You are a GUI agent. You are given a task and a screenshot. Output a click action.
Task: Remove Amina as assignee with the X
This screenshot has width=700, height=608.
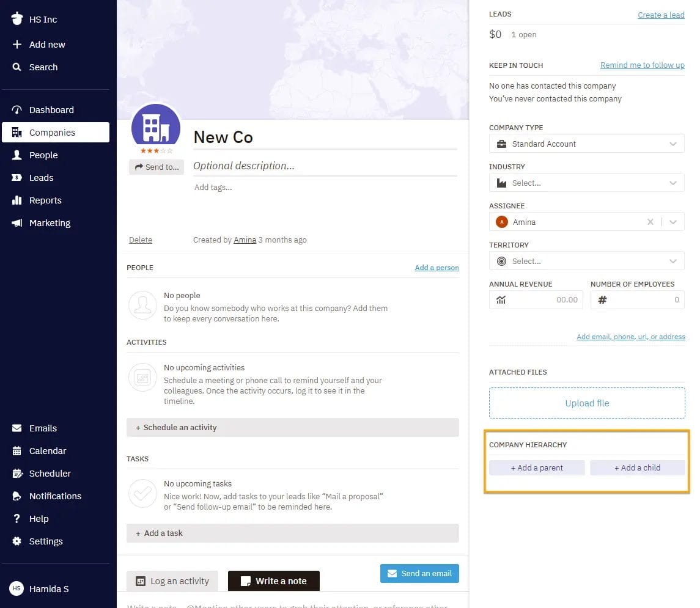pos(650,222)
